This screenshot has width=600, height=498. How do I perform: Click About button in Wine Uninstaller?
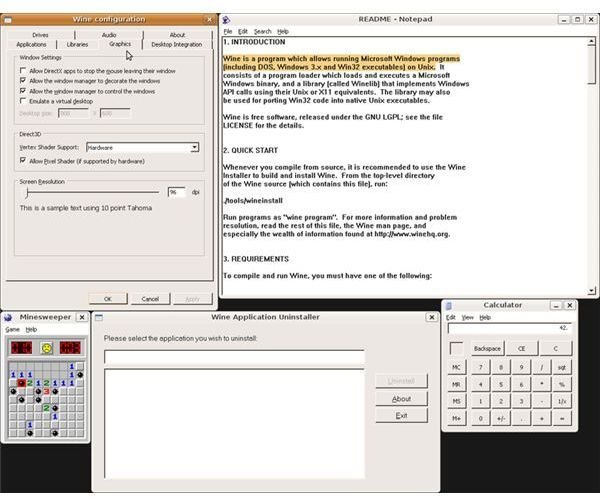coord(401,398)
